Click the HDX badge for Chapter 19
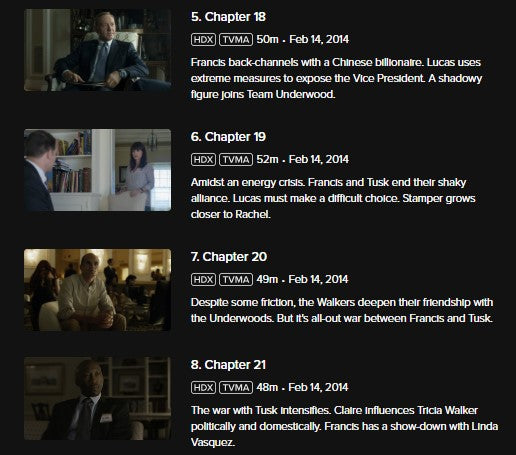 pos(203,160)
